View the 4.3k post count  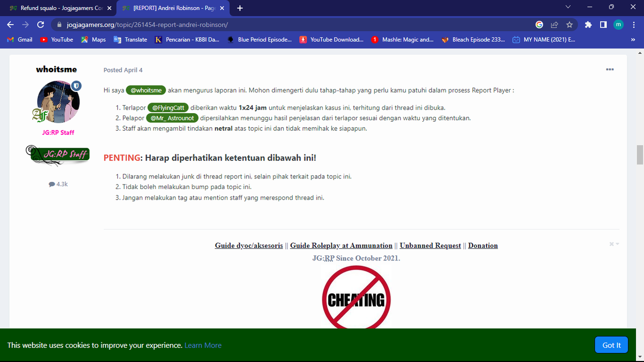tap(58, 184)
